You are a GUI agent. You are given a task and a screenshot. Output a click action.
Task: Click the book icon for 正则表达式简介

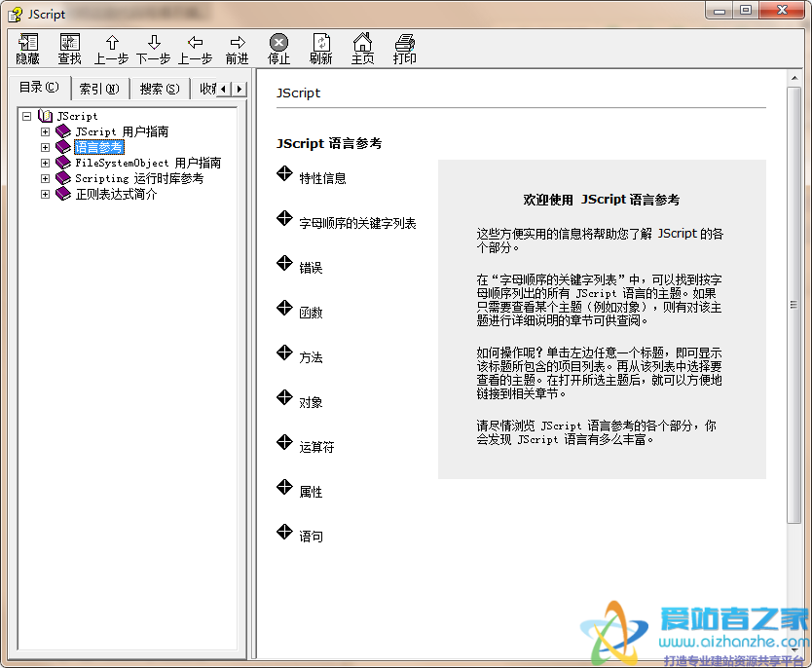(63, 194)
